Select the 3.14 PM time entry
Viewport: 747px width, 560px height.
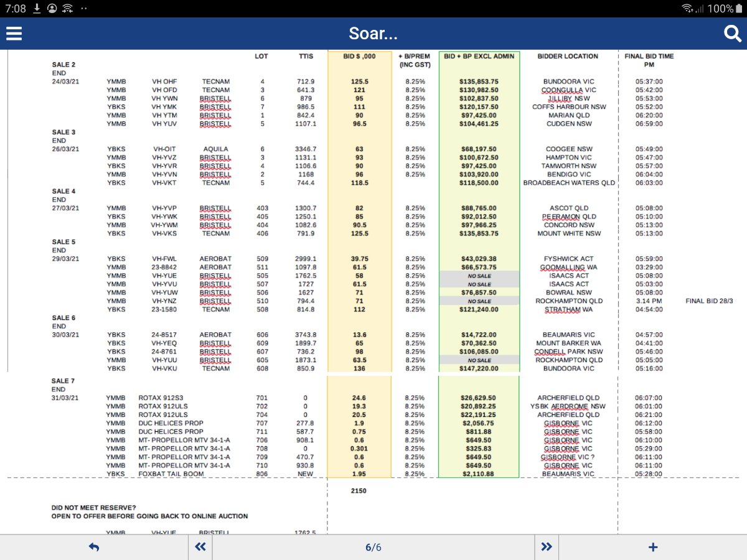point(649,301)
